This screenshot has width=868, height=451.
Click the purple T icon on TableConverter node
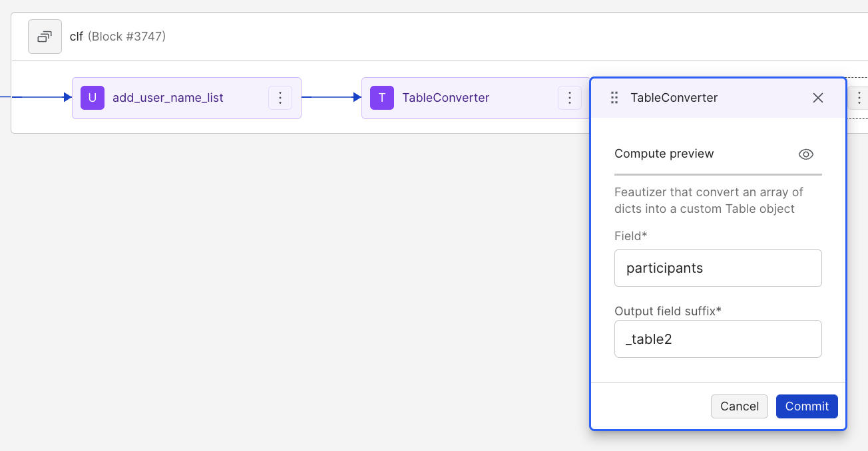point(382,98)
